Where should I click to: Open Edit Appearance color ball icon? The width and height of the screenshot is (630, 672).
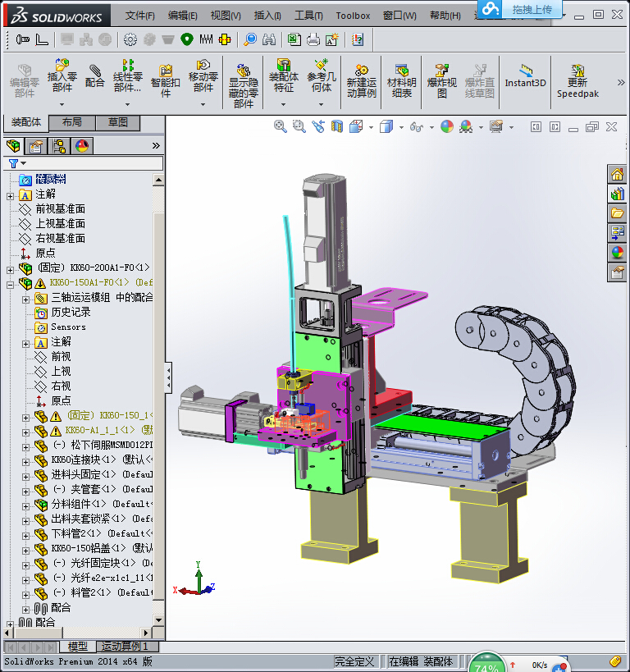[447, 126]
